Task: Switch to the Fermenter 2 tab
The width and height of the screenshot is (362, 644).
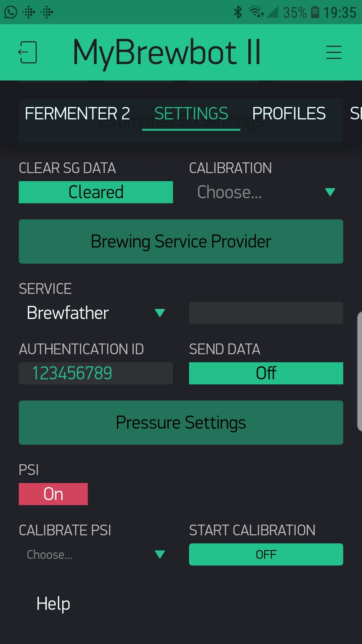Action: click(77, 113)
